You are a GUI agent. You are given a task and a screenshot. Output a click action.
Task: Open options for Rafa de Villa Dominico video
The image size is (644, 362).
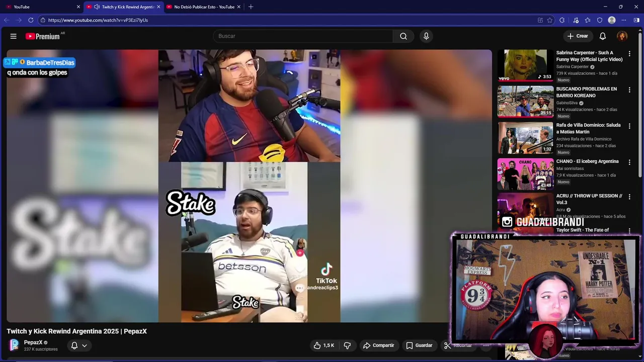point(629,126)
